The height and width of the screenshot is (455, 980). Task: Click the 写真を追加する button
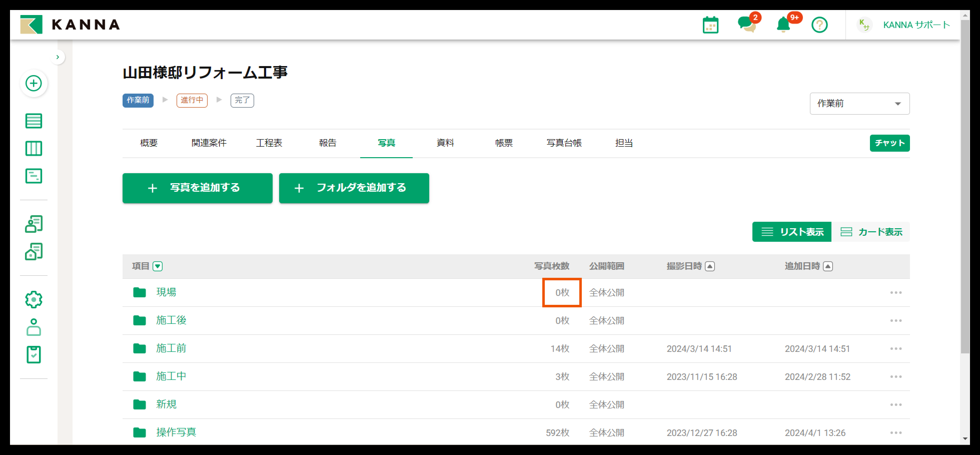click(197, 188)
